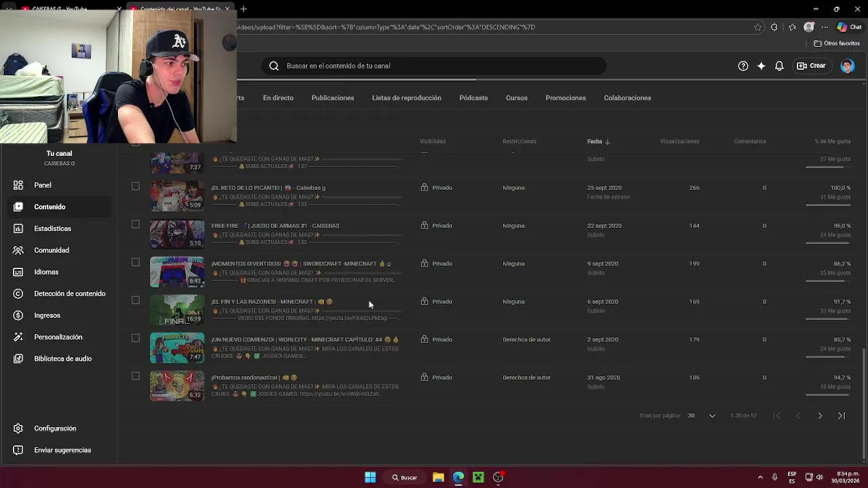Open the green creeper app in taskbar
This screenshot has height=488, width=868.
(478, 477)
